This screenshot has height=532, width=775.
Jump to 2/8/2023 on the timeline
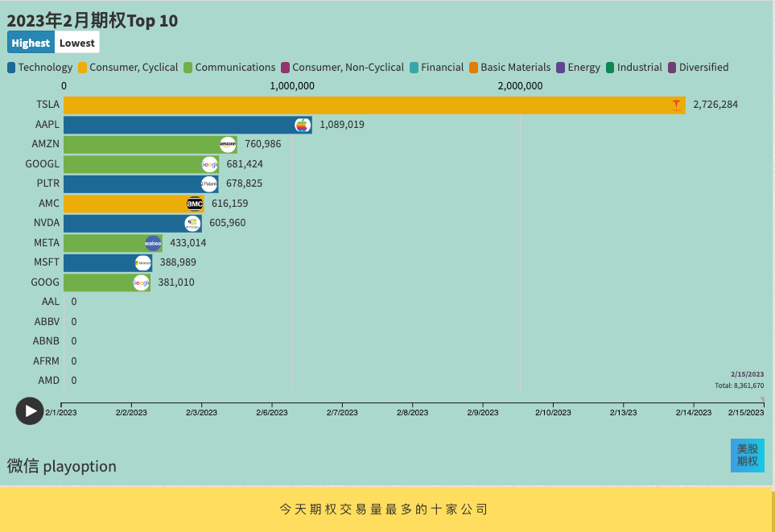(x=412, y=412)
